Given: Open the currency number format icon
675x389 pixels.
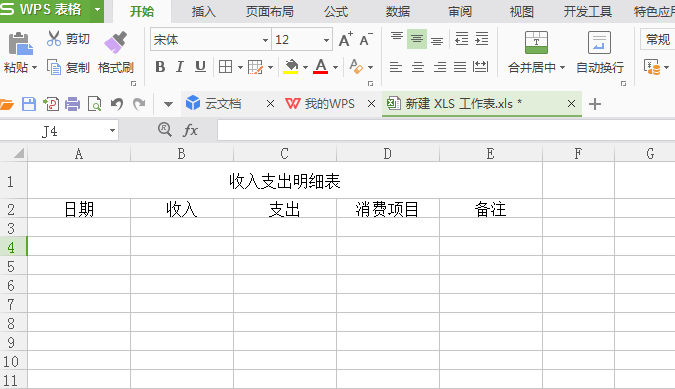Looking at the screenshot, I should coord(652,67).
